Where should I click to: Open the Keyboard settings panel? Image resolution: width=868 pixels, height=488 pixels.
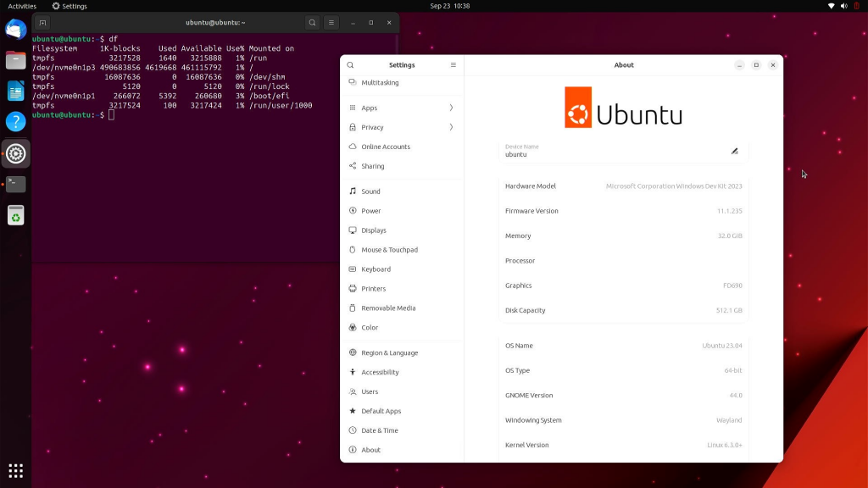(402, 269)
